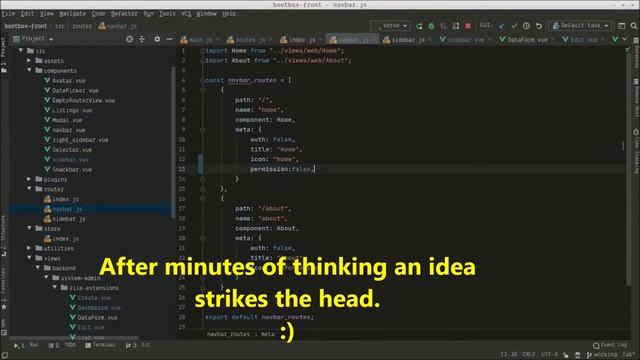Image resolution: width=640 pixels, height=360 pixels.
Task: Click the navbar_routes breadcrumb below editor
Action: coord(228,334)
